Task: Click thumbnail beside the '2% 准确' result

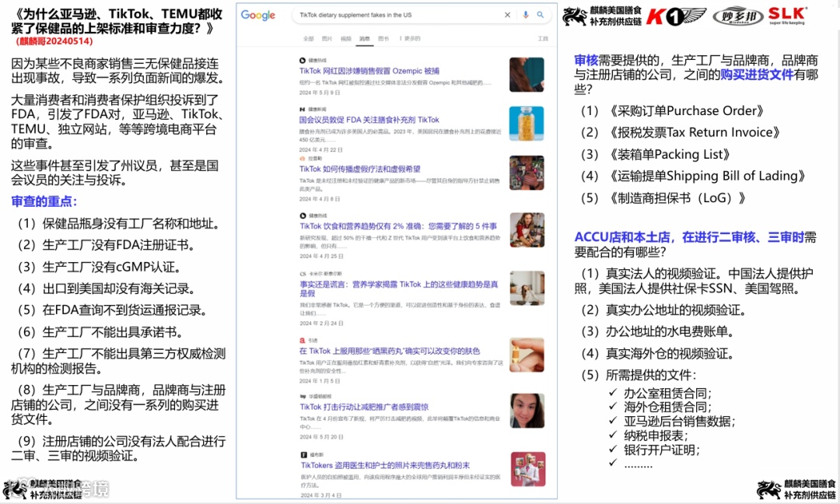Action: point(527,229)
